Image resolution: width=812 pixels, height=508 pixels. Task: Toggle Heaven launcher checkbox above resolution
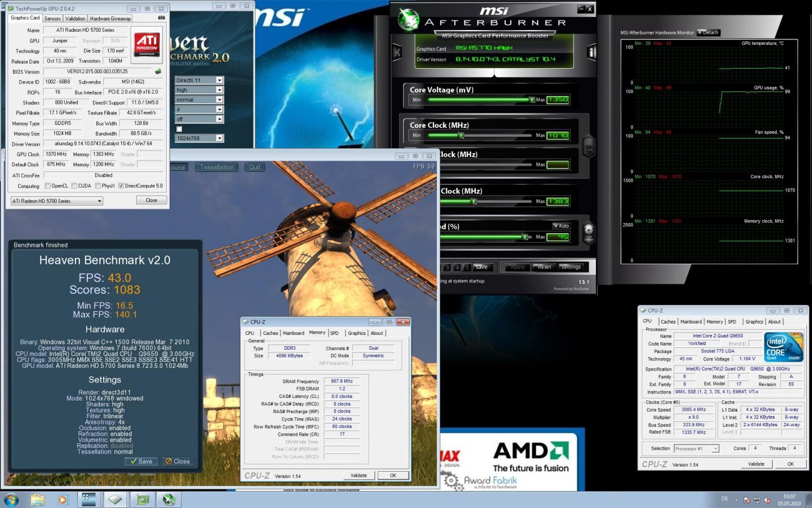(179, 129)
